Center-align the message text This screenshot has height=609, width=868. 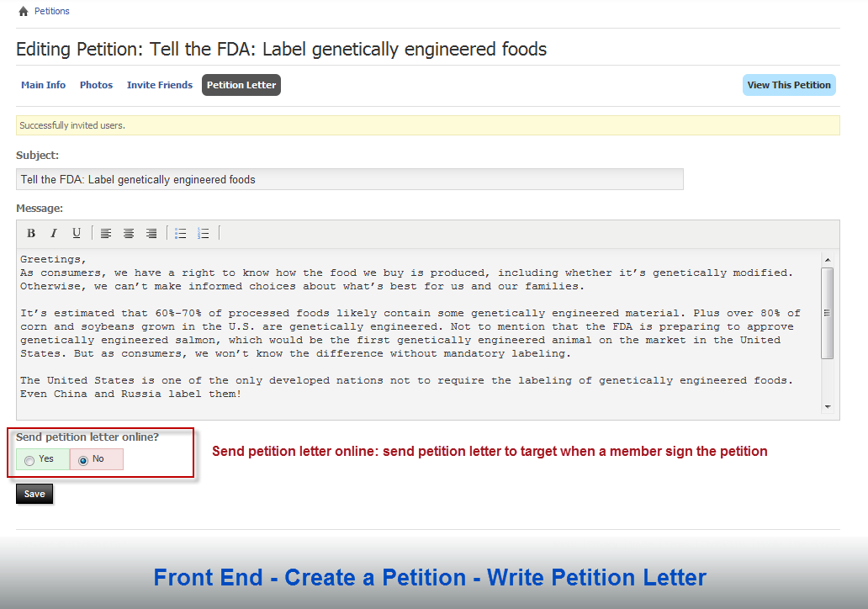(x=129, y=234)
